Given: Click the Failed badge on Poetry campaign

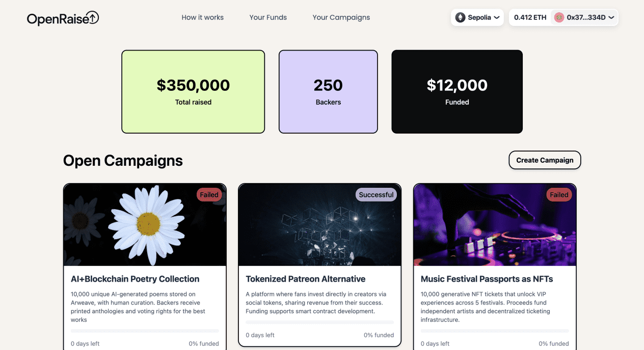Looking at the screenshot, I should pyautogui.click(x=209, y=195).
